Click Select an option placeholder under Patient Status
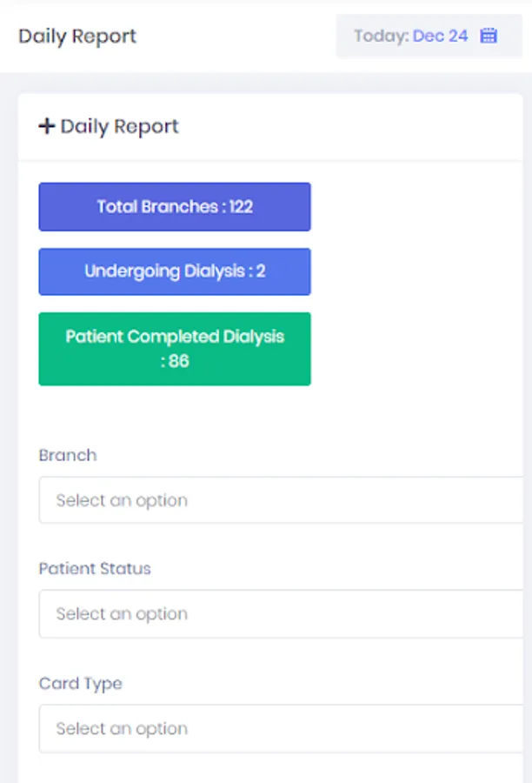 click(122, 613)
